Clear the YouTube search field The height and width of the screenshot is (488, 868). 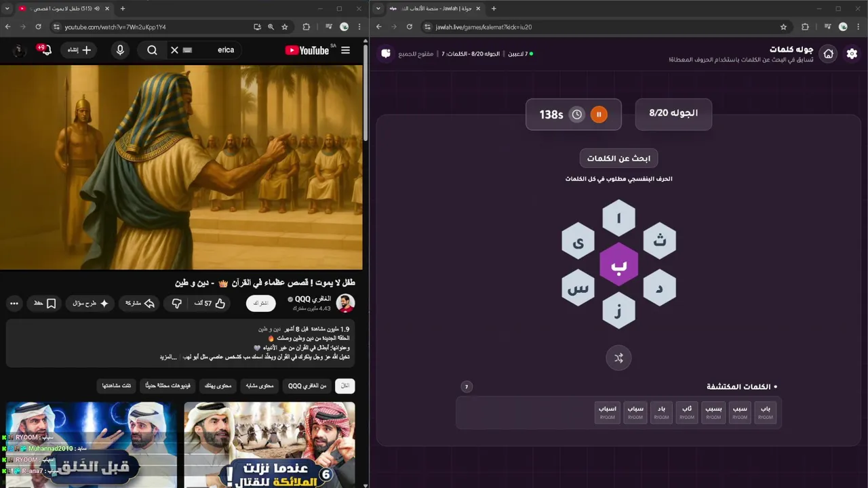(174, 50)
